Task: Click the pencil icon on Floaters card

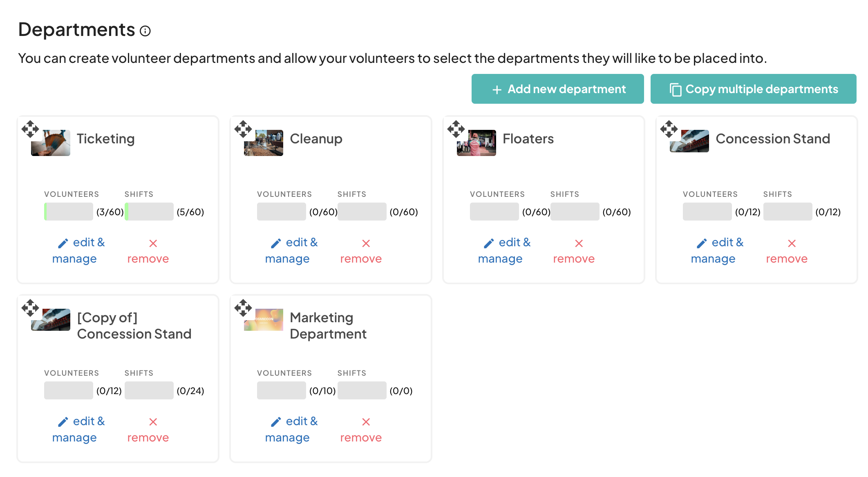Action: coord(489,243)
